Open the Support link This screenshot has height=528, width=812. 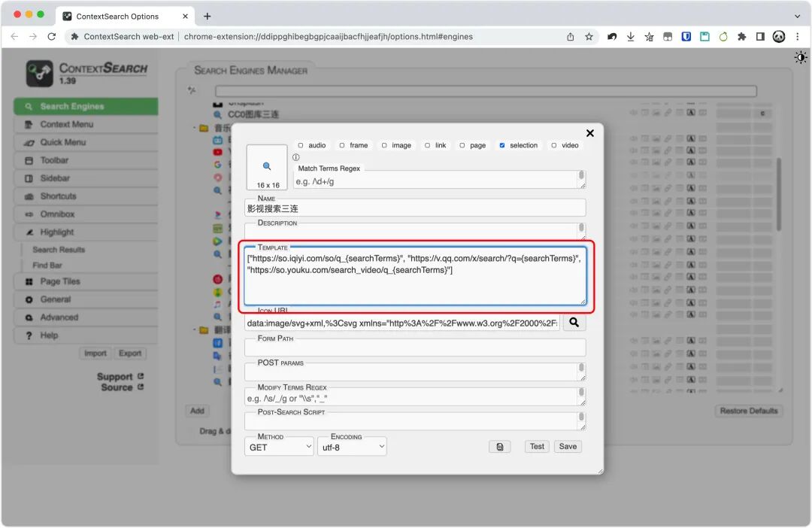click(120, 377)
